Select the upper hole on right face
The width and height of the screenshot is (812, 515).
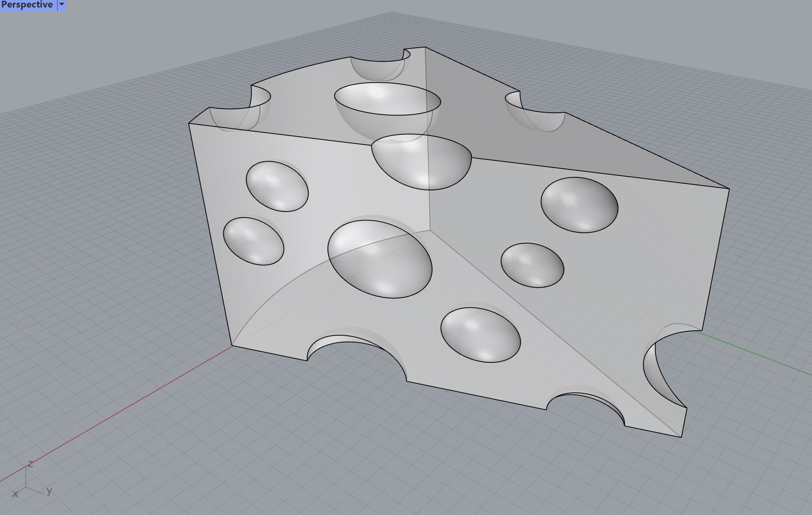click(579, 205)
